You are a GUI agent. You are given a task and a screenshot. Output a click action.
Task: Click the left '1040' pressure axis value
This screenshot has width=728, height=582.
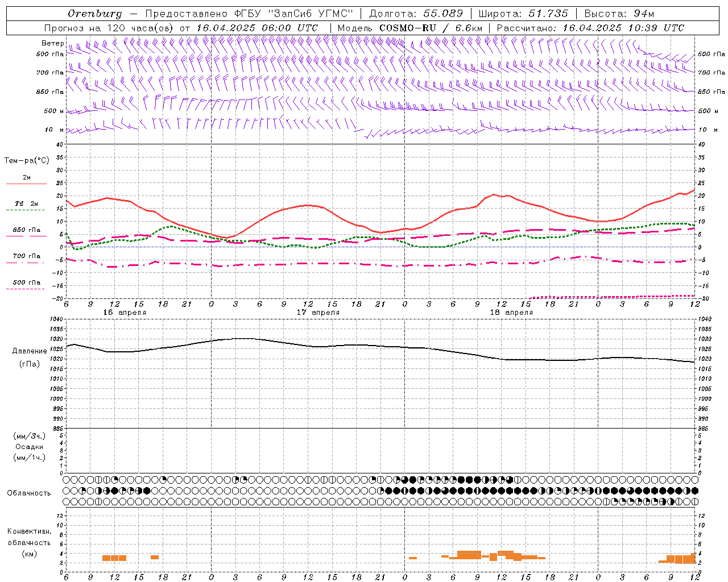pos(55,319)
